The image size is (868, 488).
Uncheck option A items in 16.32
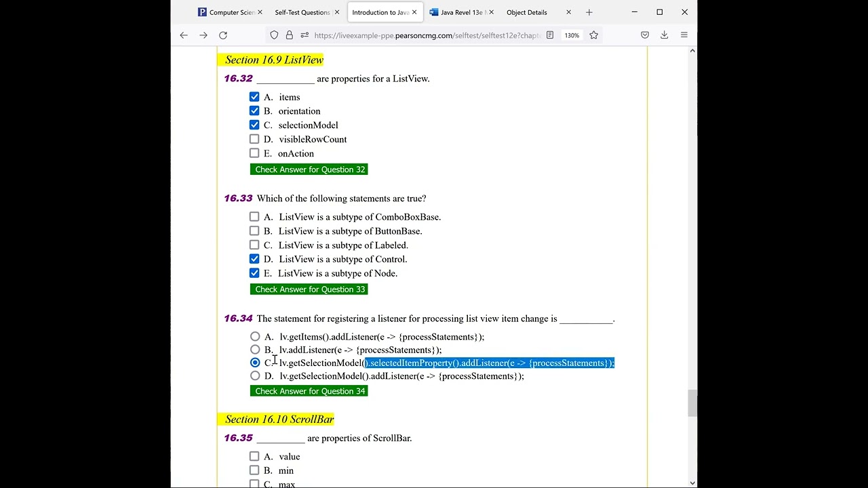pos(254,97)
